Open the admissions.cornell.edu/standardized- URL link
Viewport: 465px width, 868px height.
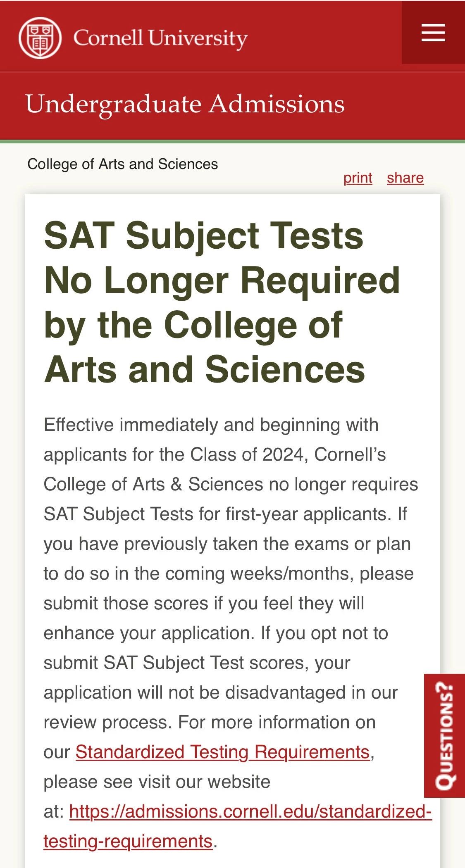pyautogui.click(x=250, y=811)
